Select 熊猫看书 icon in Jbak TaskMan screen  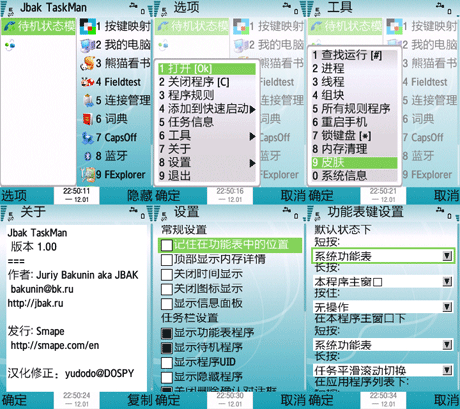pyautogui.click(x=88, y=63)
